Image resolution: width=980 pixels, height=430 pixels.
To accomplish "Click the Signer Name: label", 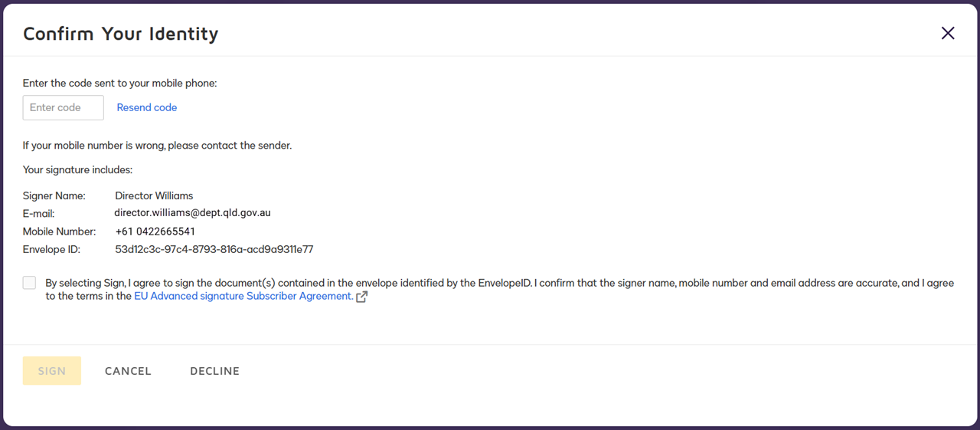I will pyautogui.click(x=54, y=195).
